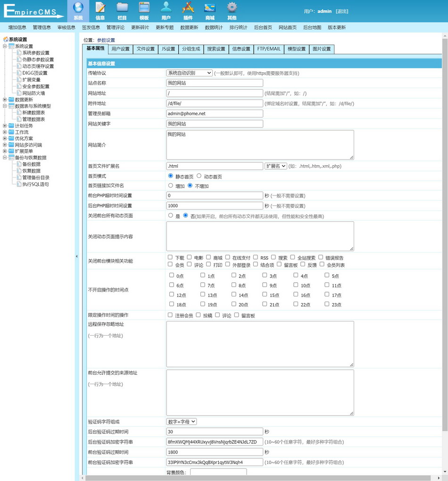
Task: Click the folder icon next to 计划任务
Action: (11, 126)
